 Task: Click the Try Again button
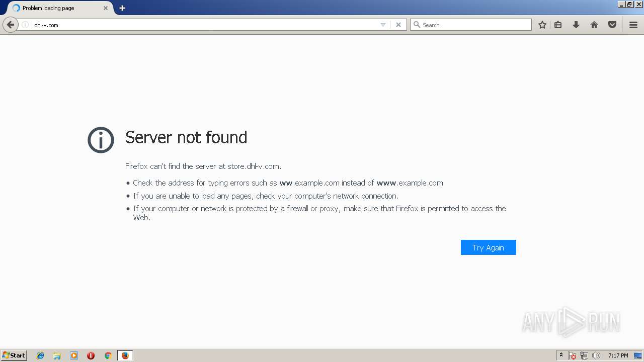tap(489, 247)
